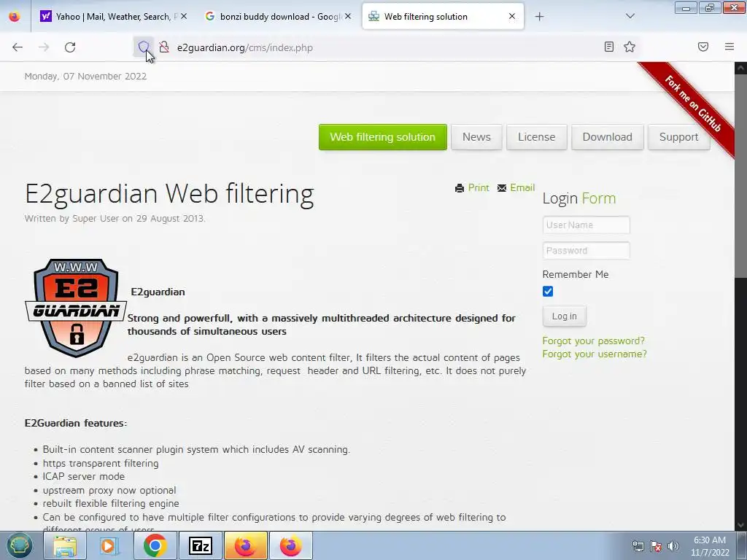Click the volume speaker tray icon

pos(673,546)
